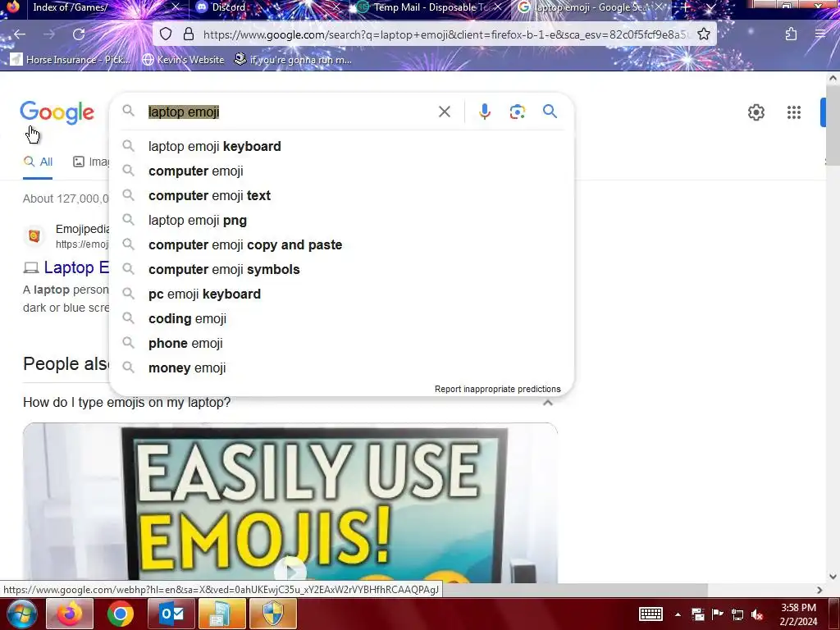Reload the page with the refresh icon
Screen dimensions: 840x630
point(79,34)
